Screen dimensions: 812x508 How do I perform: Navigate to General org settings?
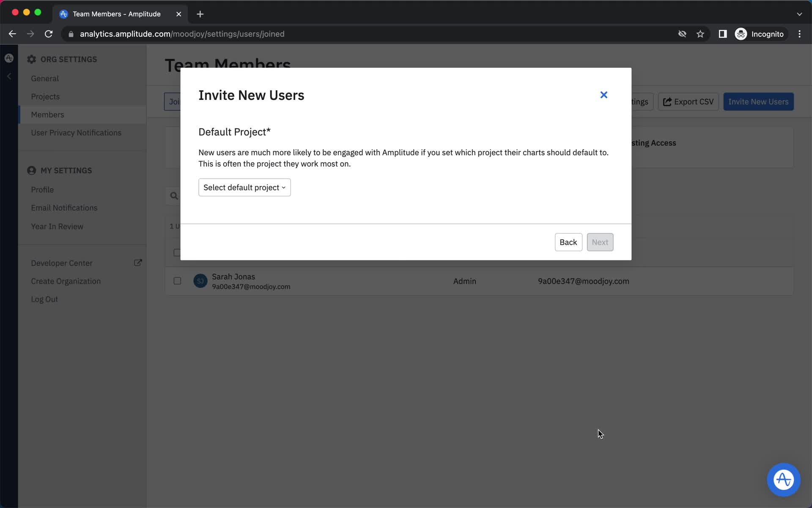point(45,78)
